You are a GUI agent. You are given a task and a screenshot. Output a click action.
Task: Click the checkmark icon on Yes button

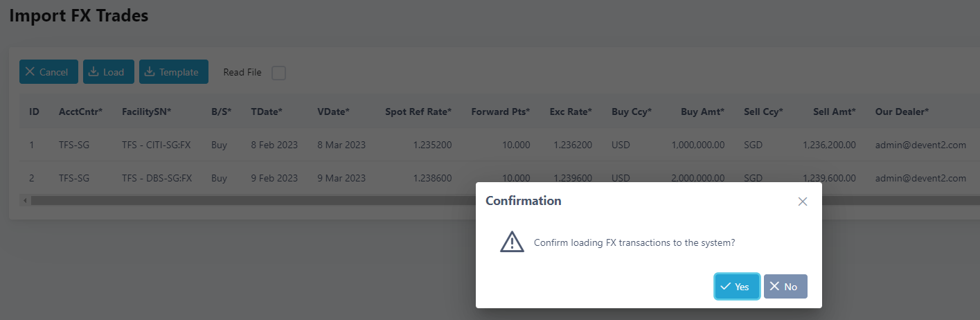tap(726, 287)
